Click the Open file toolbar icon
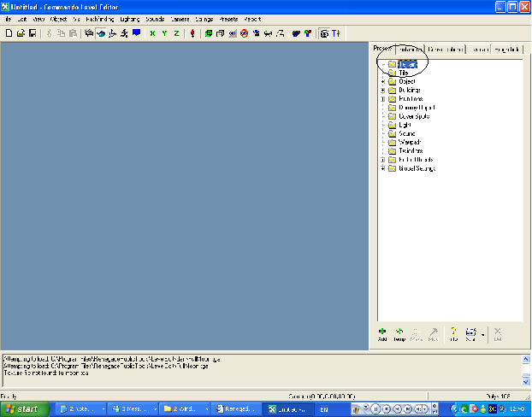Screen dimensions: 532x417 click(21, 33)
